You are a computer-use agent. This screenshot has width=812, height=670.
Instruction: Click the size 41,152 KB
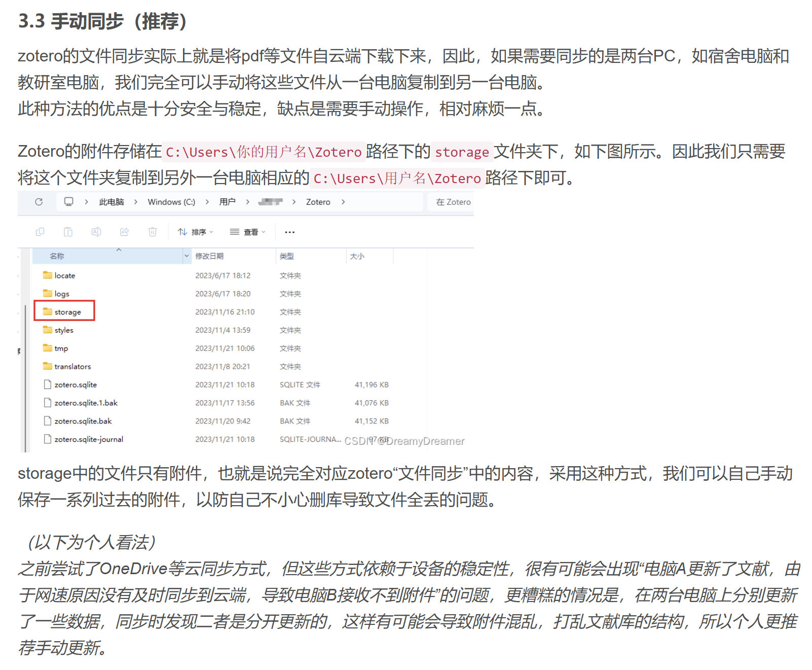point(372,421)
